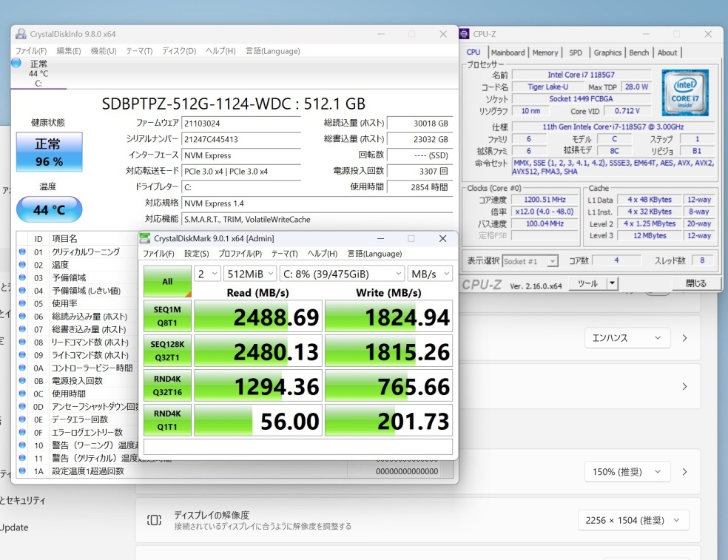Image resolution: width=728 pixels, height=560 pixels.
Task: Open ヘルプ(H) menu in CrystalDiskMark
Action: 323,254
